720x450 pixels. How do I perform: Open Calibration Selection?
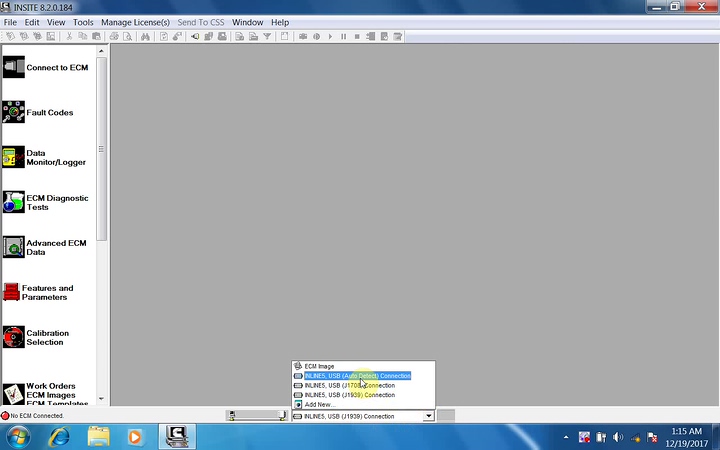click(x=36, y=338)
